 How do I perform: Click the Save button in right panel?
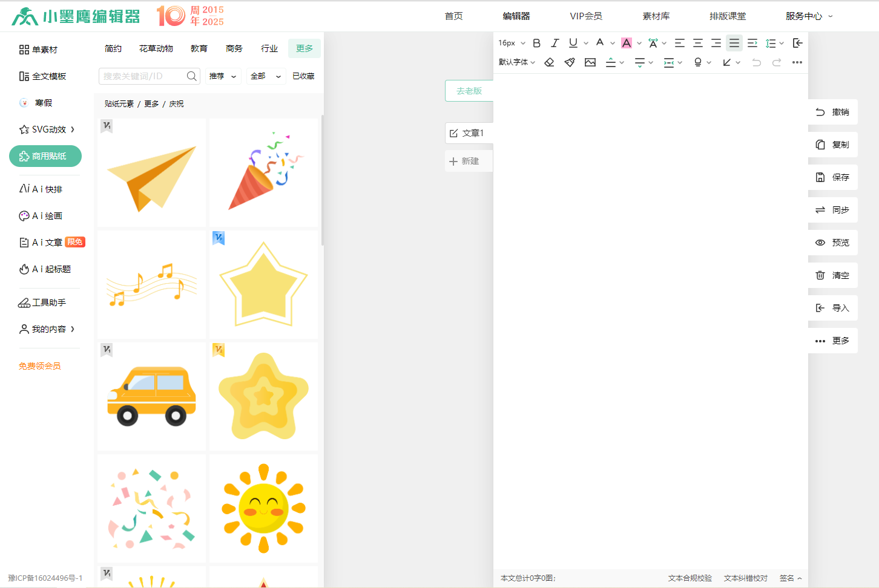point(832,177)
